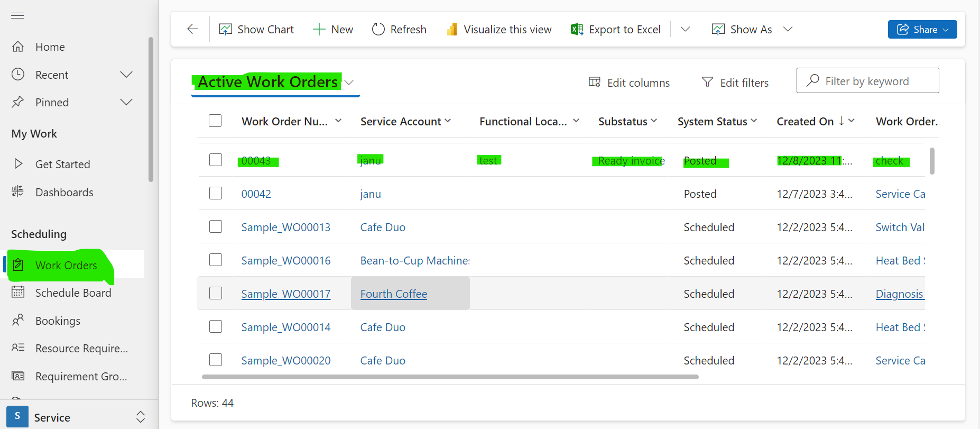This screenshot has height=429, width=980.
Task: Select checkbox for work order 00043
Action: [x=216, y=159]
